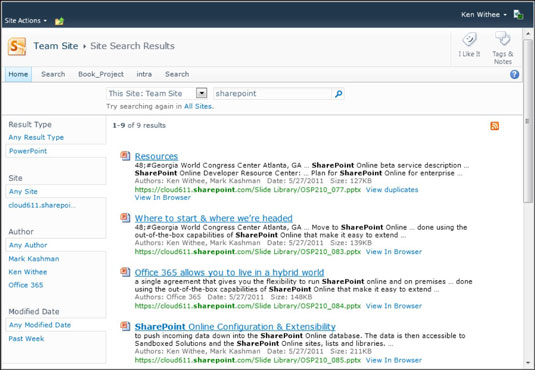Click the vertical scrollbar thumb
The height and width of the screenshot is (370, 535).
pyautogui.click(x=527, y=121)
